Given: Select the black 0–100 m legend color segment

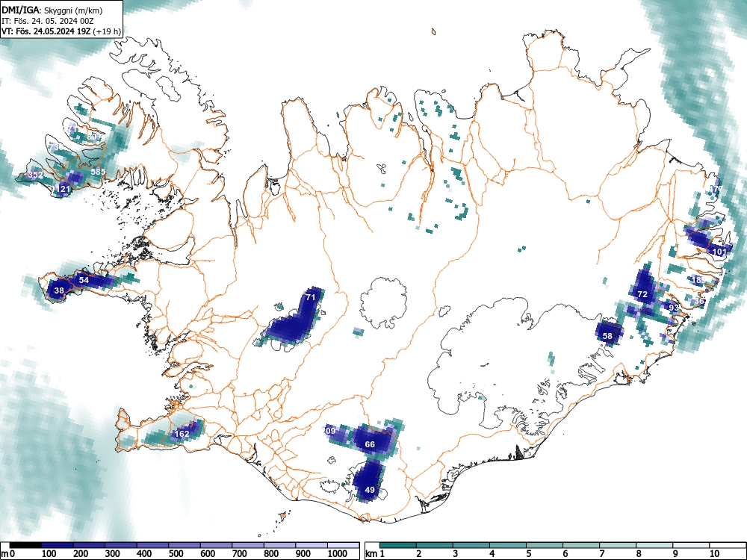Looking at the screenshot, I should [25, 545].
